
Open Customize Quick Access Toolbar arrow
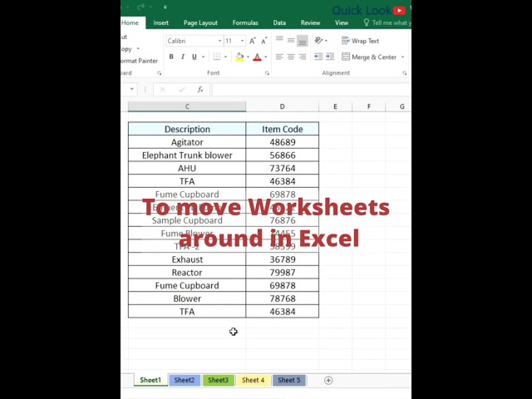(165, 7)
